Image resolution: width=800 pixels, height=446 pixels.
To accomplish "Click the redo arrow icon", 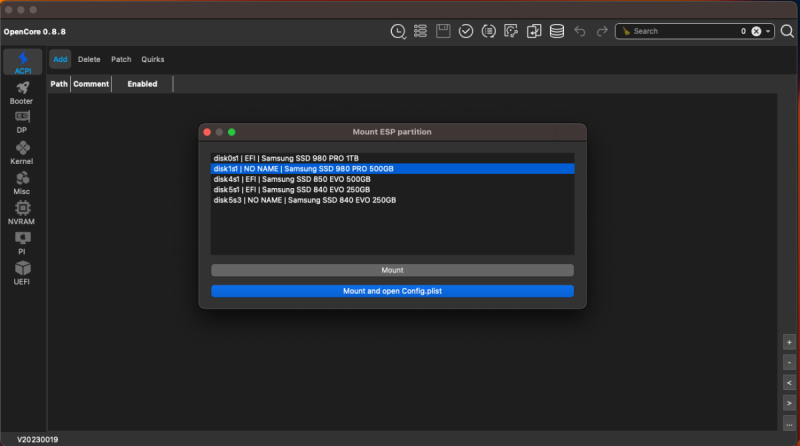I will tap(602, 31).
